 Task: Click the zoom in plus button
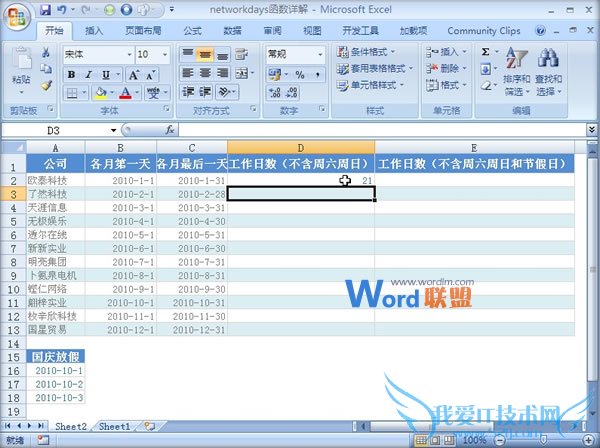589,440
